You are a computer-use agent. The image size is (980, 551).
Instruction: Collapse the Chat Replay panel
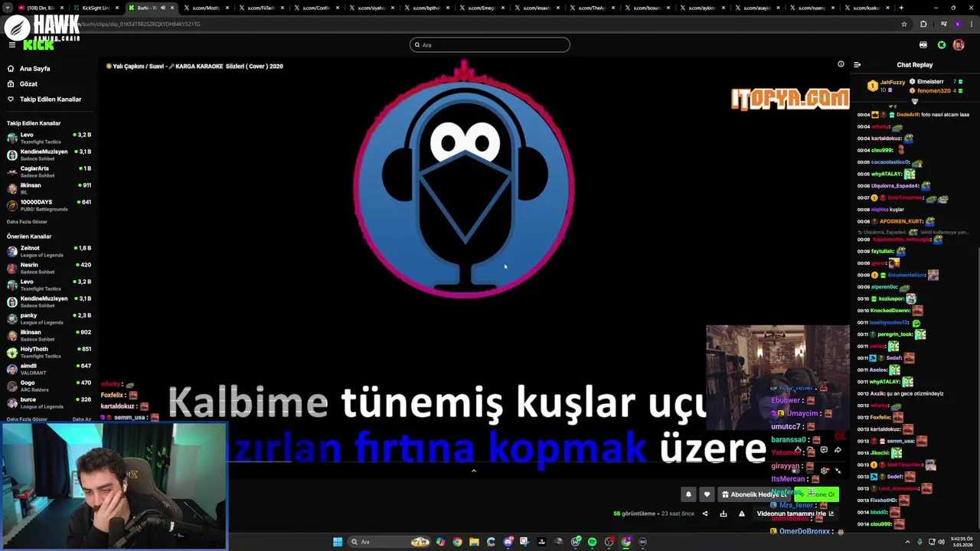click(x=857, y=65)
